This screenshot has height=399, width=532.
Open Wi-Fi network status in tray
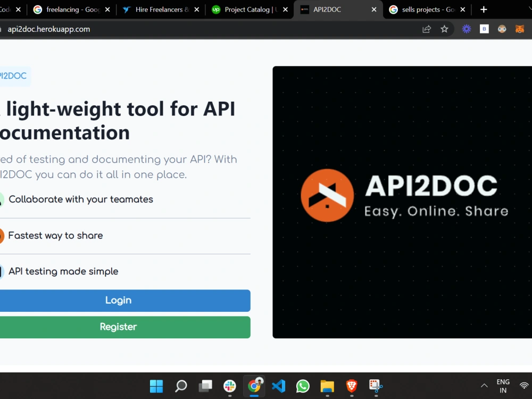tap(525, 386)
